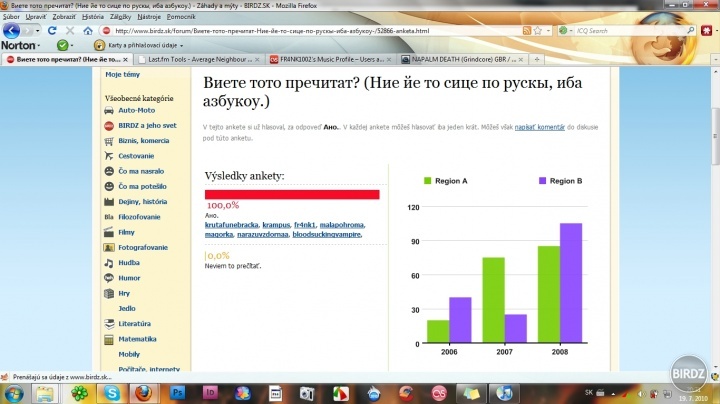This screenshot has width=720, height=404.
Task: Open the BIRDZ a jeho svet category
Action: (147, 126)
